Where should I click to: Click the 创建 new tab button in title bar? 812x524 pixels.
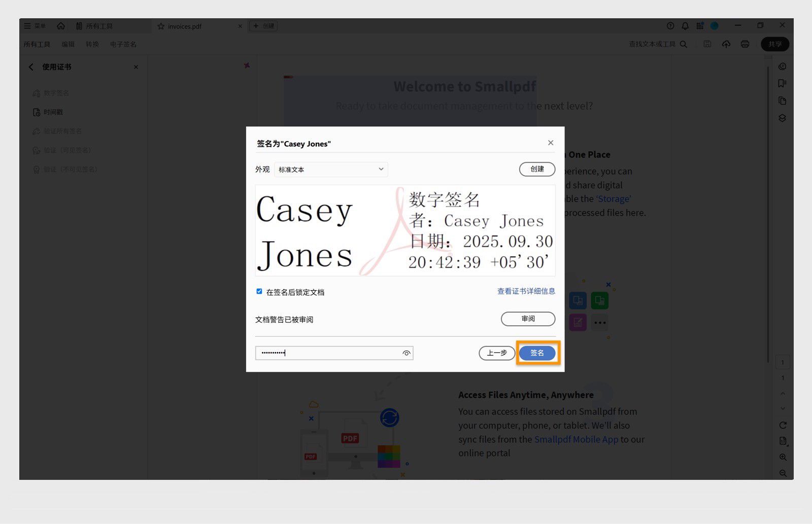click(x=263, y=26)
